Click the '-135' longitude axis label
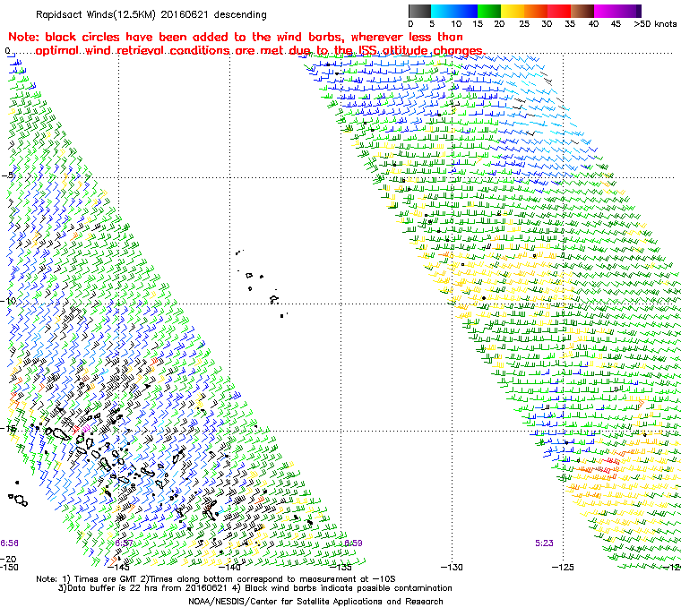The width and height of the screenshot is (681, 616). pos(340,567)
